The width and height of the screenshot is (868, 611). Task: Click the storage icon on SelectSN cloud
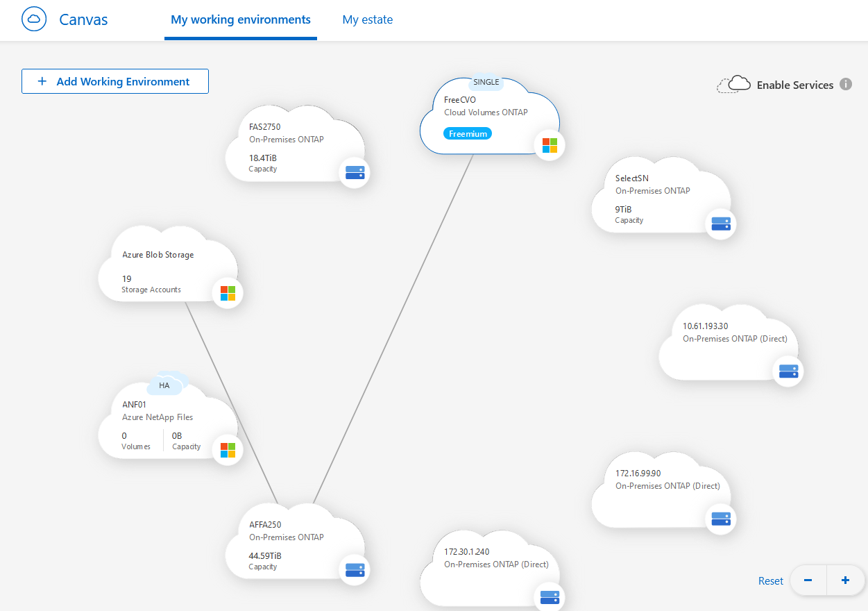click(x=721, y=224)
